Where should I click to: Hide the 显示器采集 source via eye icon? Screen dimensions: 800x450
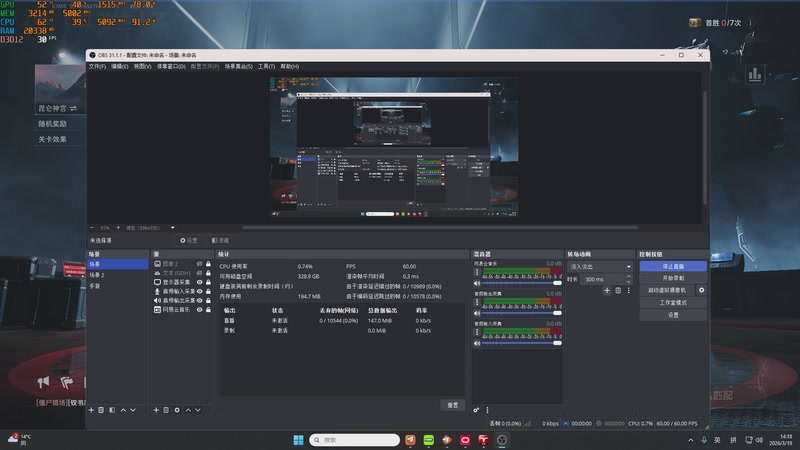tap(199, 282)
